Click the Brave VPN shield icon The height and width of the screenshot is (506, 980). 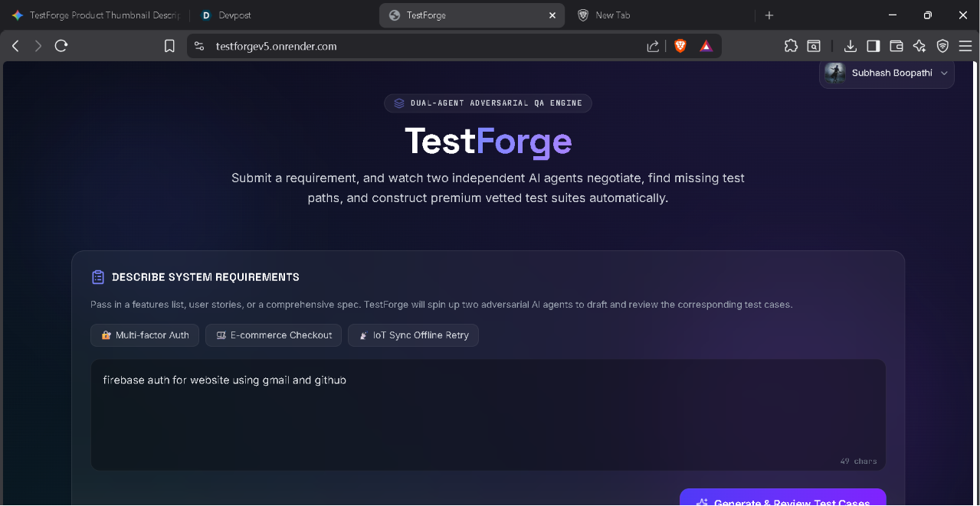(x=942, y=46)
